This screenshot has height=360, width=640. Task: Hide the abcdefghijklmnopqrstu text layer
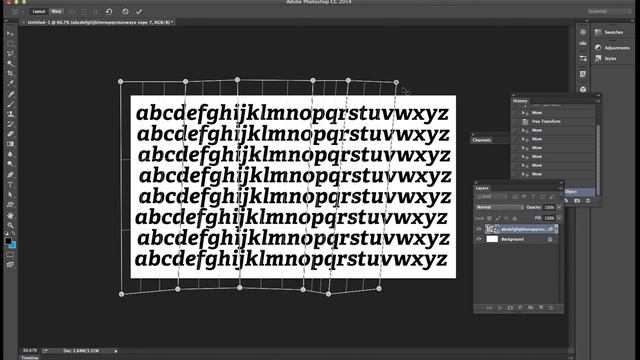point(479,229)
